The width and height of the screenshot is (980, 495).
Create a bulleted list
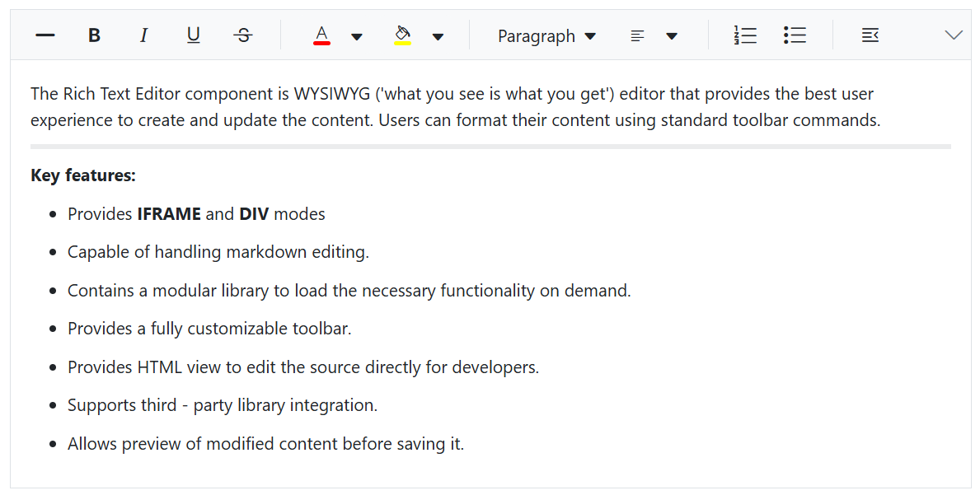pos(795,35)
